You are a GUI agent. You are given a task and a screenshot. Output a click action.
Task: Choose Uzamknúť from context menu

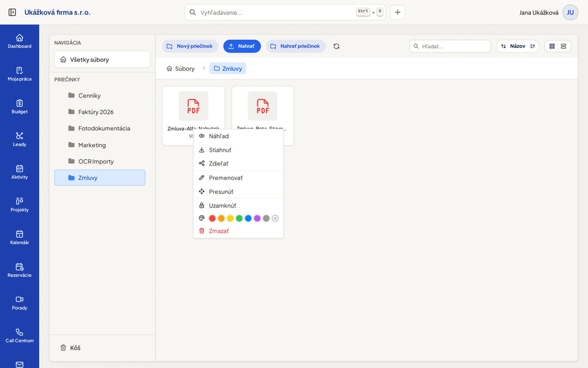click(x=238, y=206)
